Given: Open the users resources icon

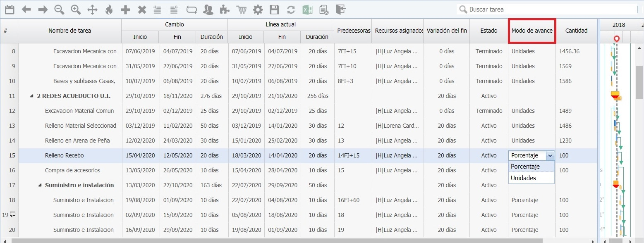Looking at the screenshot, I should pos(209,10).
